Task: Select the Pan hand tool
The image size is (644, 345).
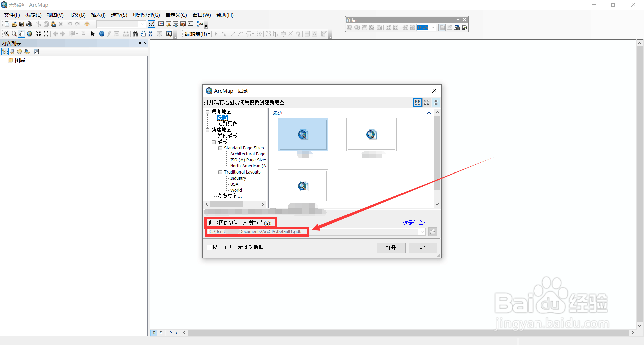Action: [22, 34]
